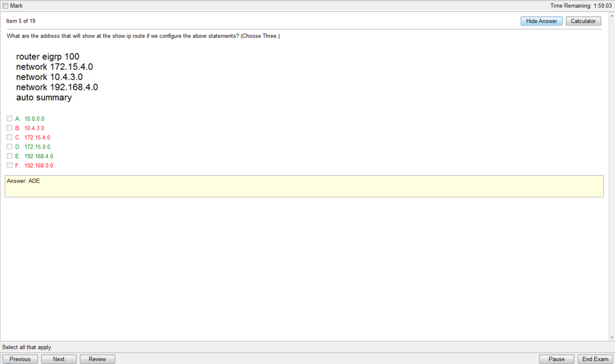Navigate to exam Review screen

(x=97, y=359)
